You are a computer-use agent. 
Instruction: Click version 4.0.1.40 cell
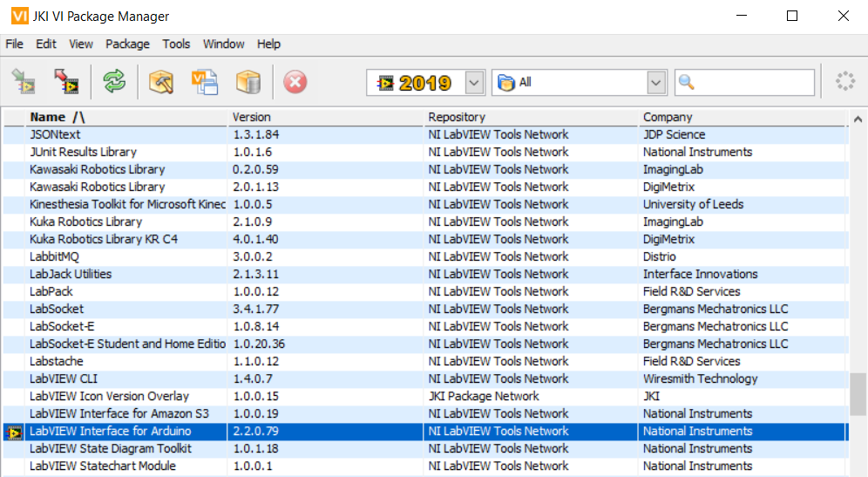326,239
